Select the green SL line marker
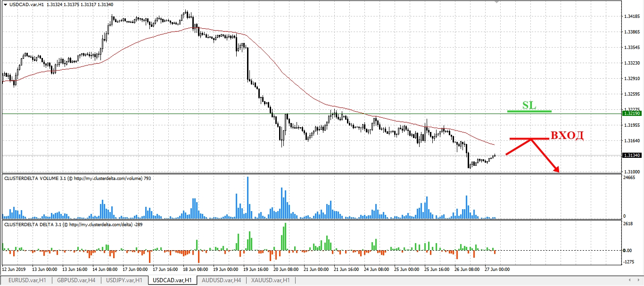This screenshot has width=644, height=286. [x=529, y=111]
